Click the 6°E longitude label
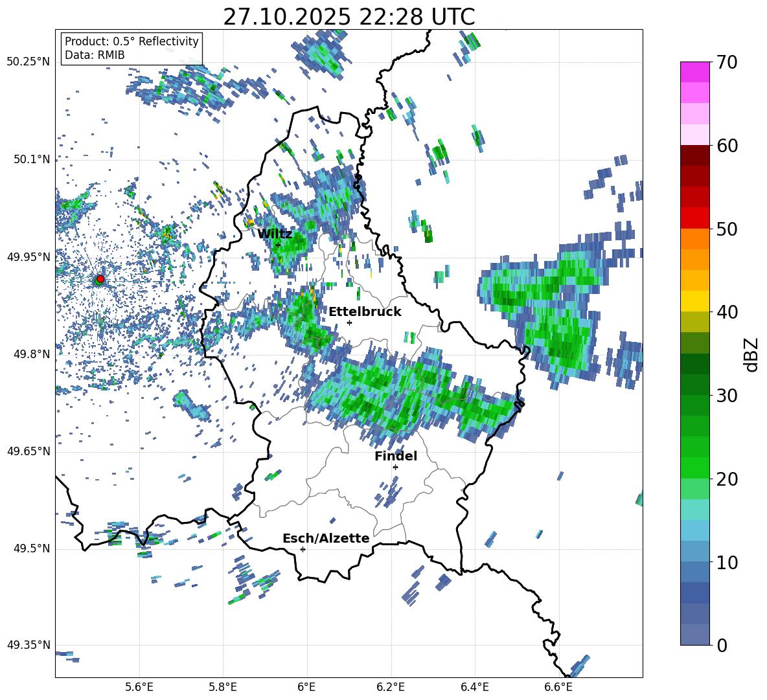The height and width of the screenshot is (700, 767). coord(306,687)
